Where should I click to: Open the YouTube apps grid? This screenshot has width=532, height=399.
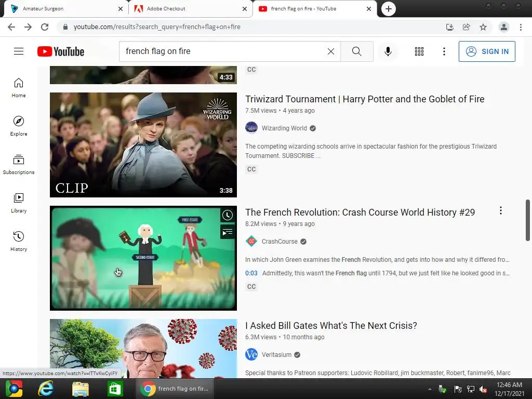point(419,51)
